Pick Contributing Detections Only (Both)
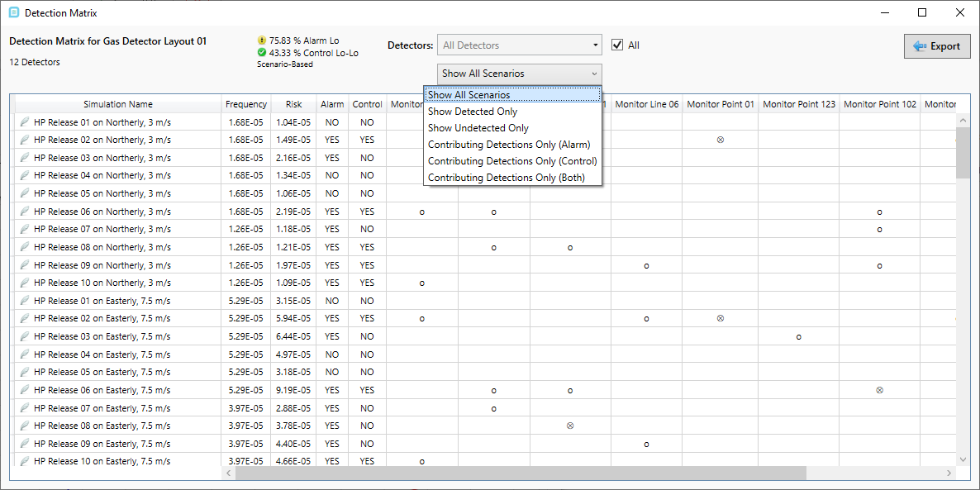The image size is (980, 490). (x=512, y=178)
